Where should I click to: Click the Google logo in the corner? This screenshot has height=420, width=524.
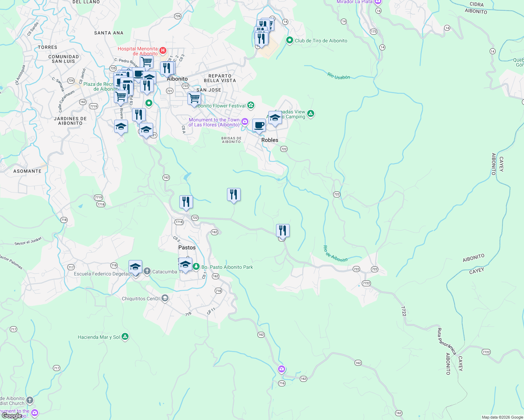tap(12, 415)
